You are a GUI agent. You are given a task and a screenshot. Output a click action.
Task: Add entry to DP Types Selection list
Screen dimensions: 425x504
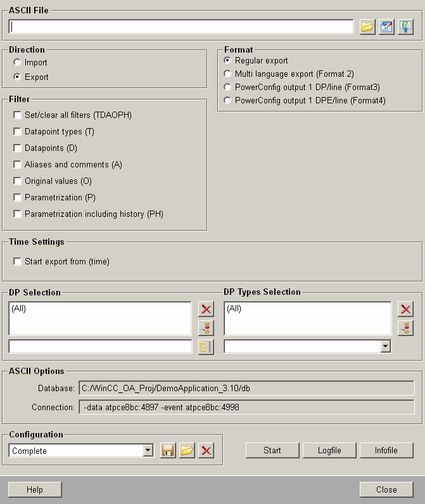405,328
